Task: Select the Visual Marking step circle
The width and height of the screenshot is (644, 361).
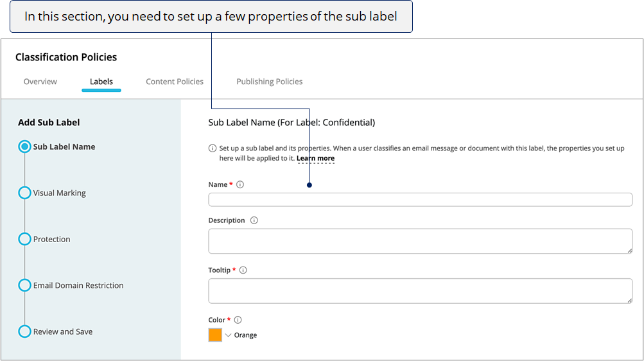Action: [24, 193]
